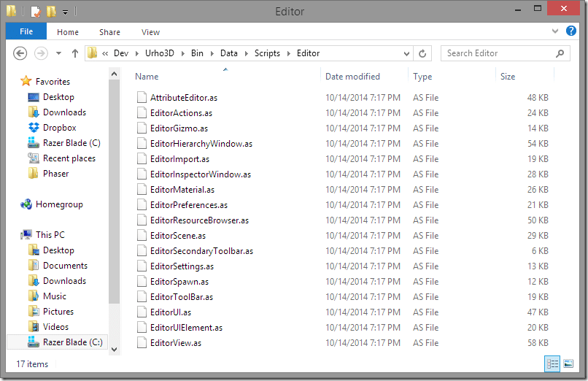Open the Share ribbon tab
The width and height of the screenshot is (588, 381).
point(109,32)
